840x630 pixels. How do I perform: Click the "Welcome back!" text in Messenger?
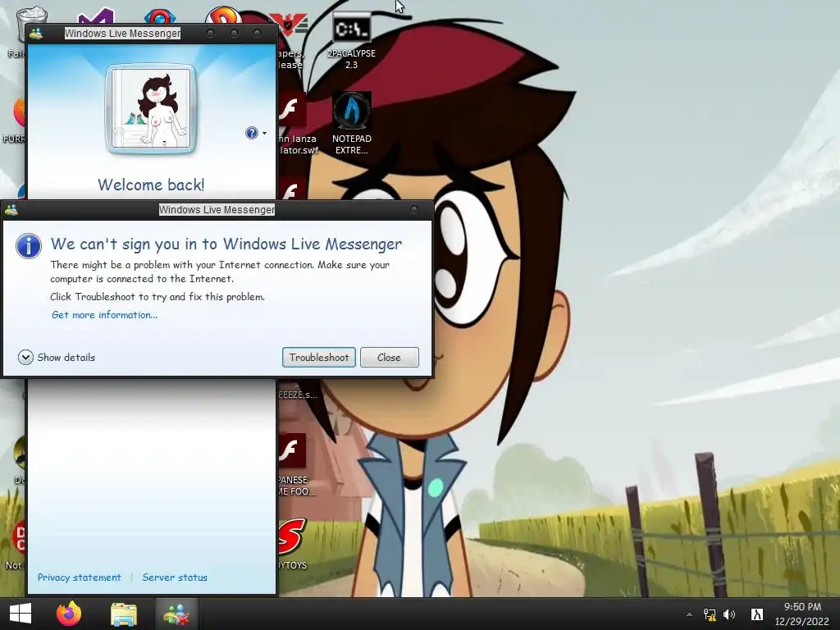pyautogui.click(x=151, y=185)
